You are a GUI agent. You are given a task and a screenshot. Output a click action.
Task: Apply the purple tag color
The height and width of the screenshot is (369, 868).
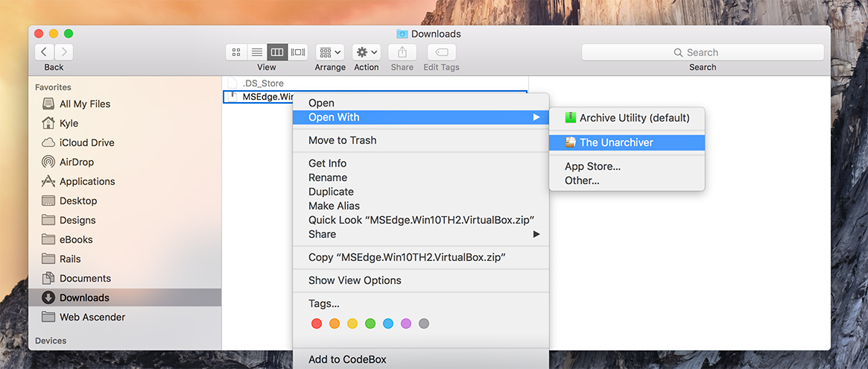point(406,324)
